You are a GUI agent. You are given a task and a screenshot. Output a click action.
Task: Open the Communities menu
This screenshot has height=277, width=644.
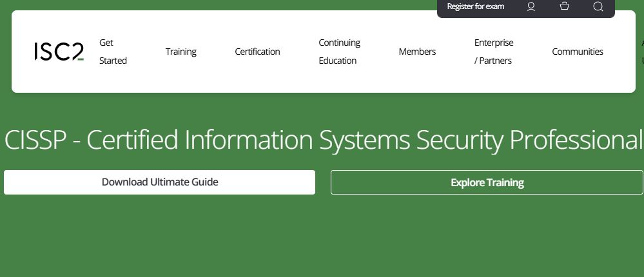click(x=578, y=52)
